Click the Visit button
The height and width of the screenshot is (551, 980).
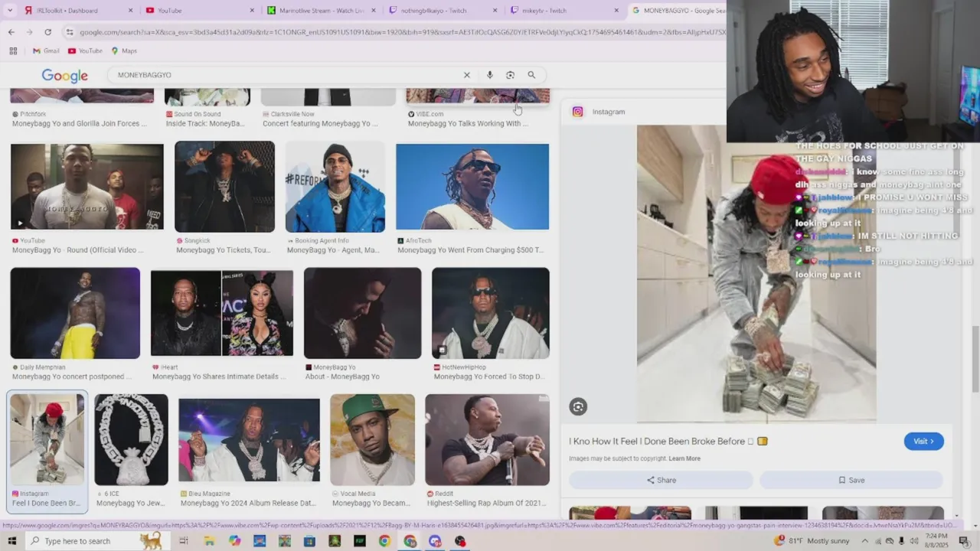pyautogui.click(x=923, y=442)
